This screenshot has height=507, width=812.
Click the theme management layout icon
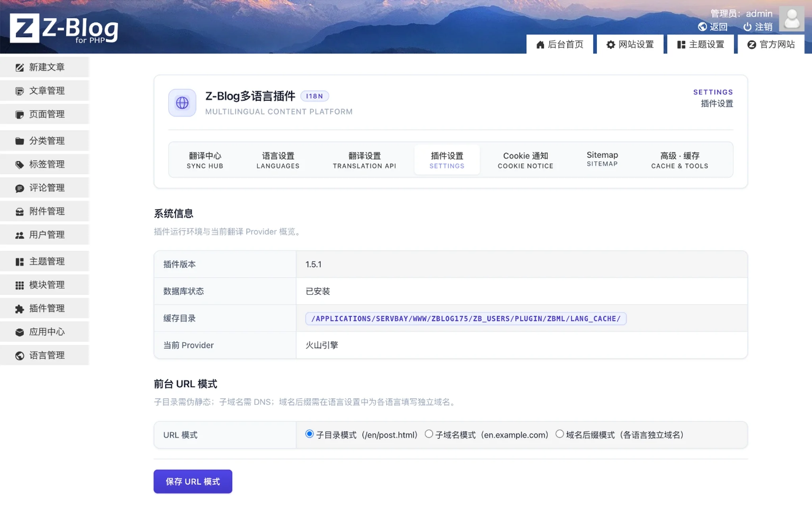coord(19,261)
